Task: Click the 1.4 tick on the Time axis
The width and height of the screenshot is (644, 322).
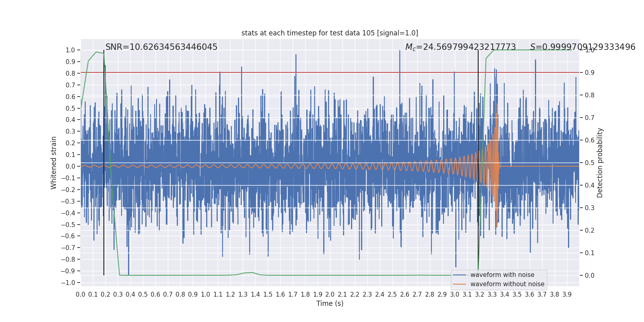Action: pyautogui.click(x=255, y=294)
